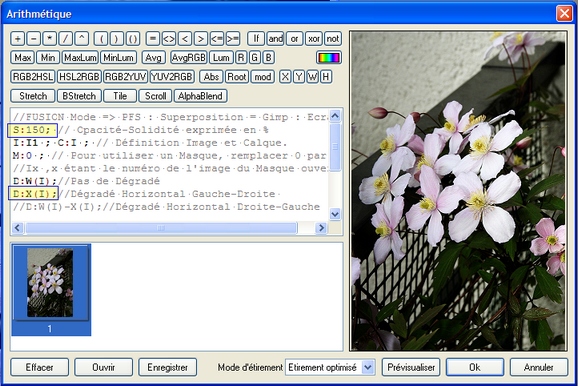
Task: Click script editor scroll left arrow
Action: tap(17, 228)
